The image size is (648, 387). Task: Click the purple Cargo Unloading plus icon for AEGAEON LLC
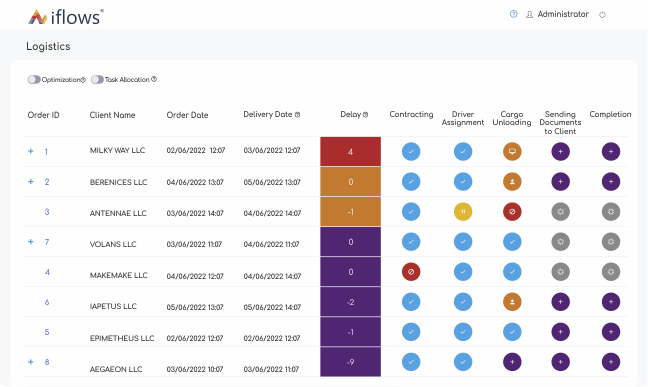512,362
